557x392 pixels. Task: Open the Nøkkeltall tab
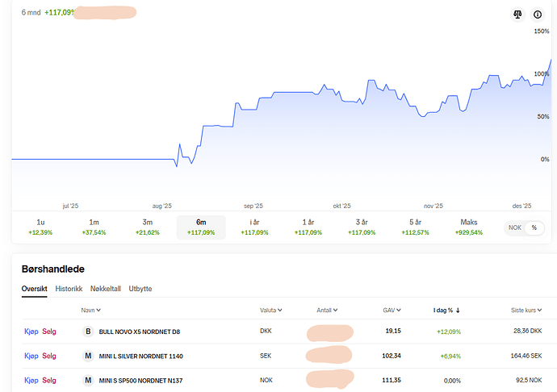106,288
